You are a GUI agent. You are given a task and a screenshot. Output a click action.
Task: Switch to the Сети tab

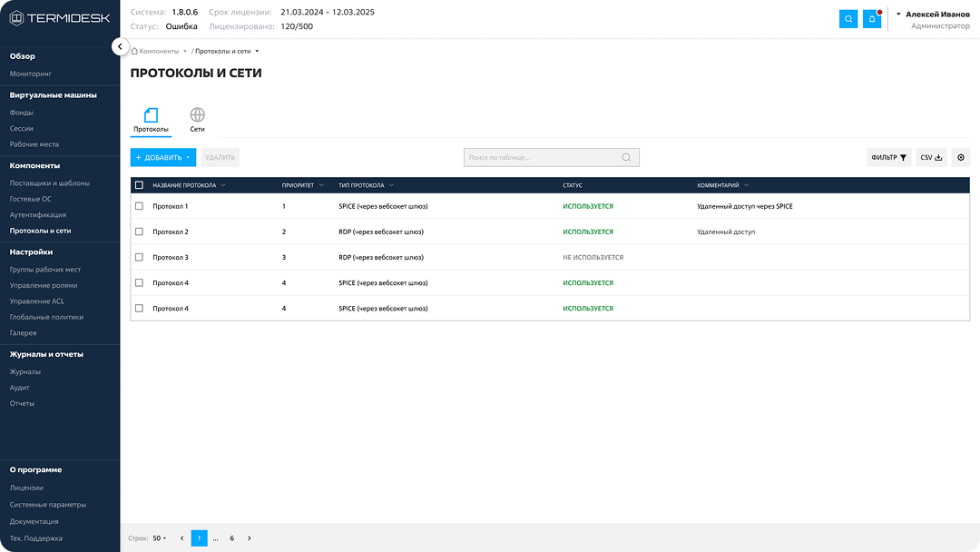coord(197,120)
